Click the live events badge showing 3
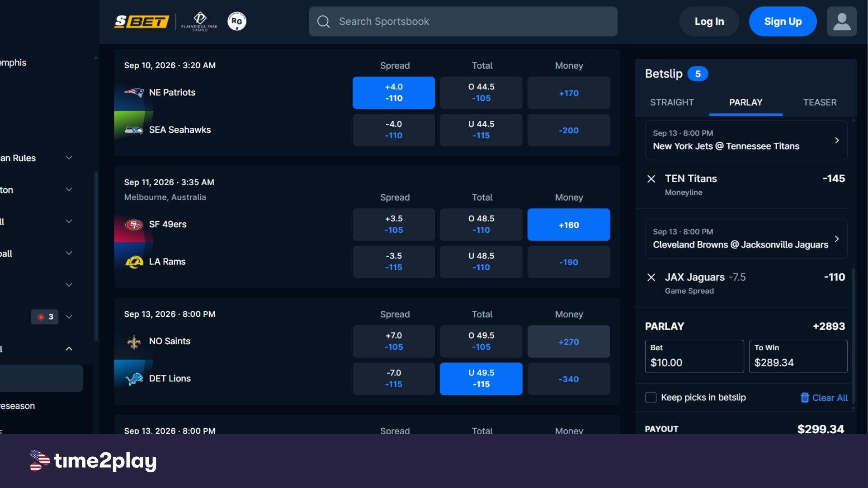 click(x=45, y=317)
